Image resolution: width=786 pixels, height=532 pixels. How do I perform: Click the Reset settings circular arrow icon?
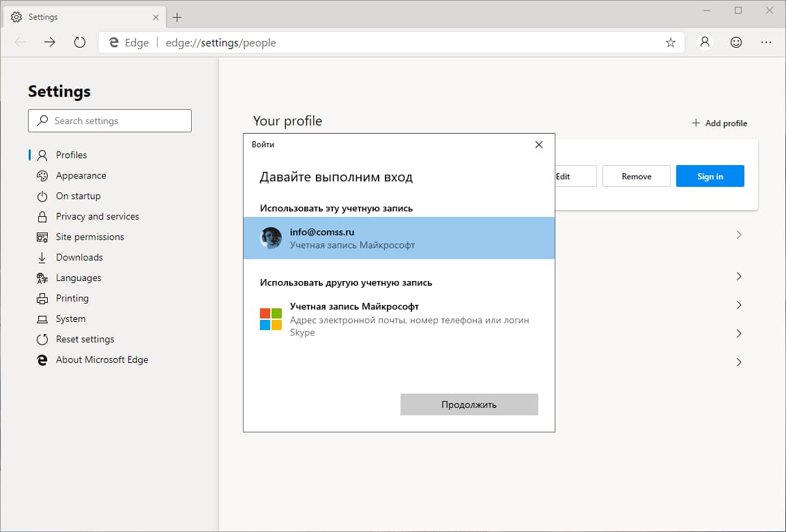point(42,339)
